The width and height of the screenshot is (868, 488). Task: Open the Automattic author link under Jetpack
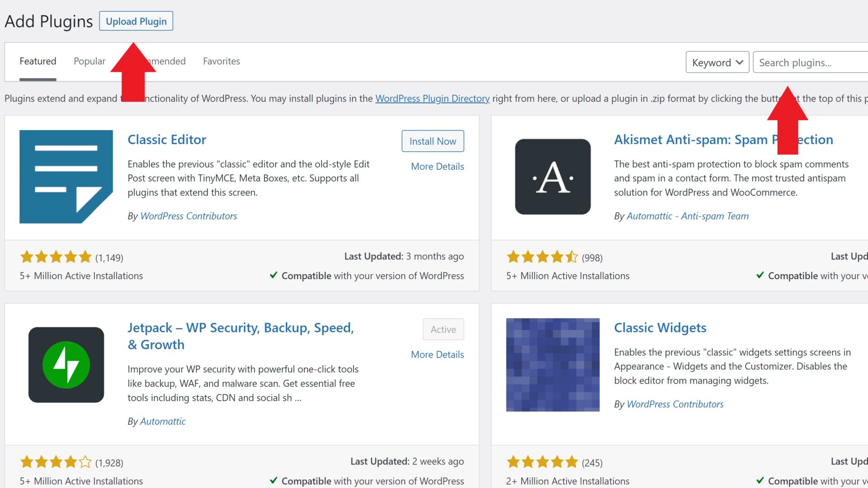[163, 421]
